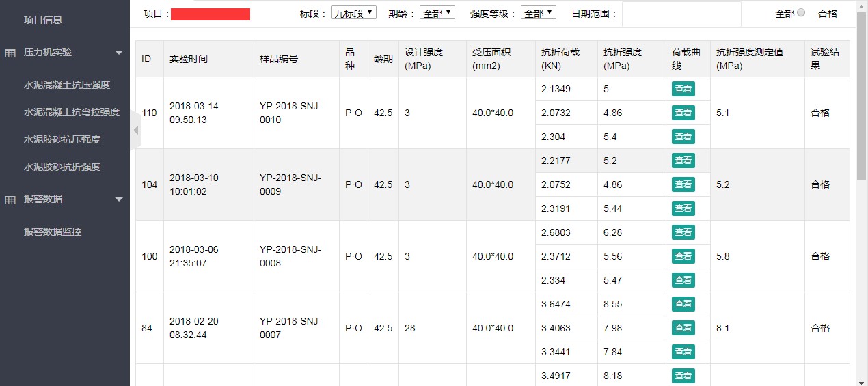Viewport: 868px width, 386px height.
Task: Select the 全部 radio button
Action: point(801,12)
